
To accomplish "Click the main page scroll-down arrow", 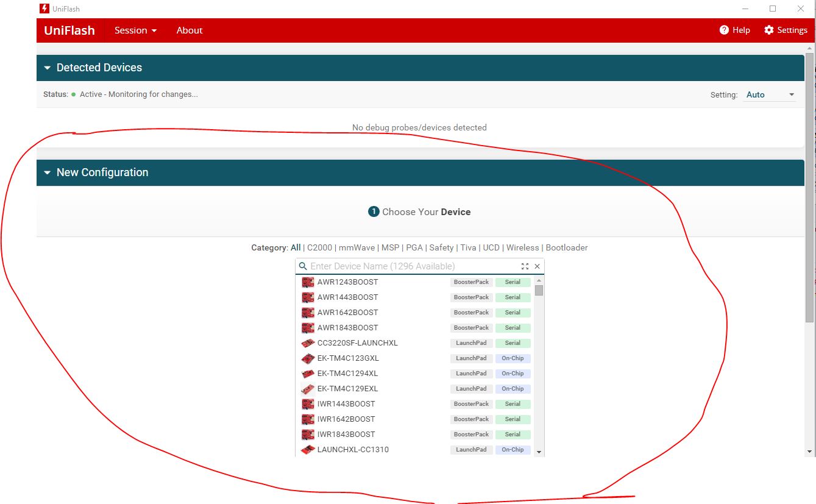I will [809, 452].
